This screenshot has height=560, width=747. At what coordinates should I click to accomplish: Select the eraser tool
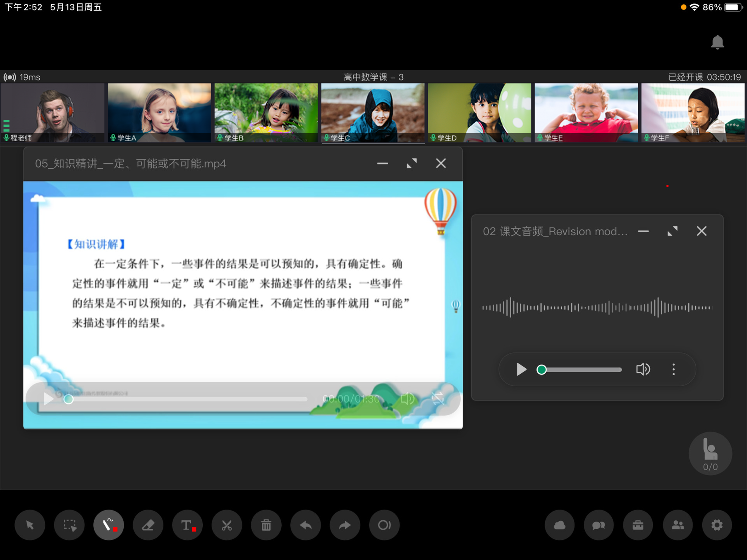[x=148, y=525]
